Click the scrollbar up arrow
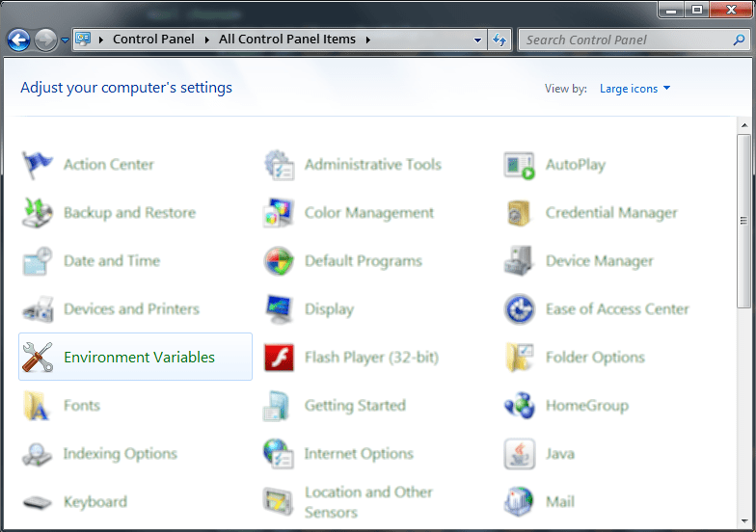756x532 pixels. point(744,125)
